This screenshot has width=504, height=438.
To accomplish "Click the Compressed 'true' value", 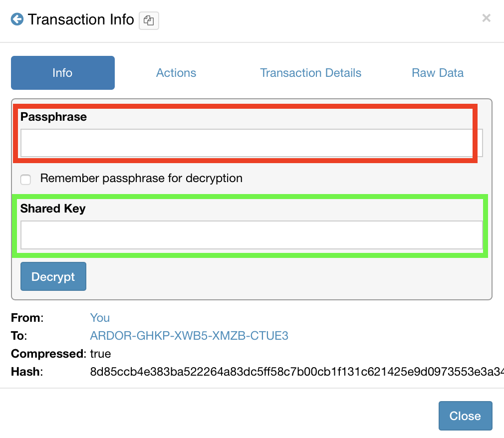I will pos(100,354).
